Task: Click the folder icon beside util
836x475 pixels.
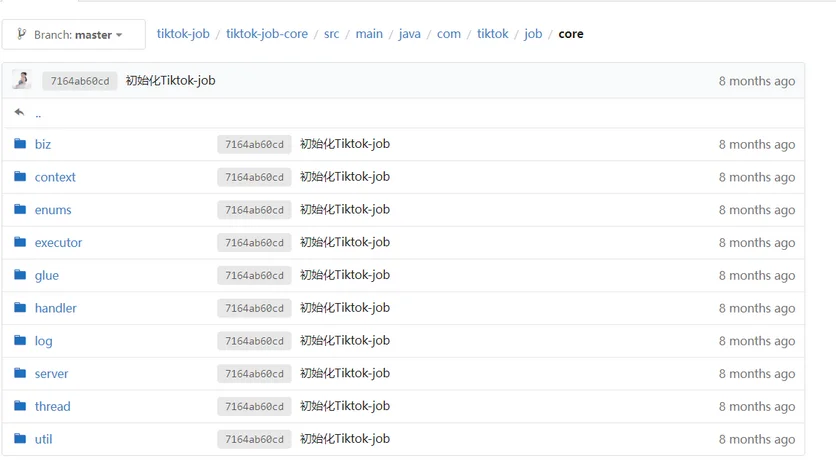Action: pos(20,439)
